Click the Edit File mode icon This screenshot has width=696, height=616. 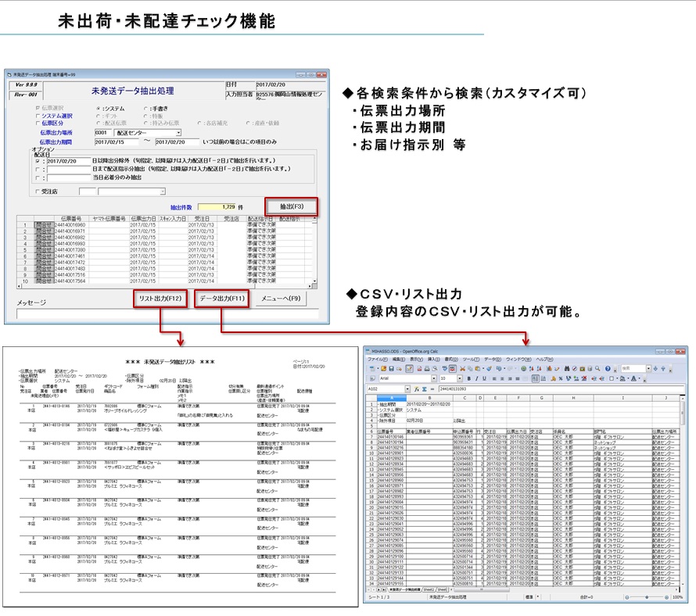pos(409,369)
